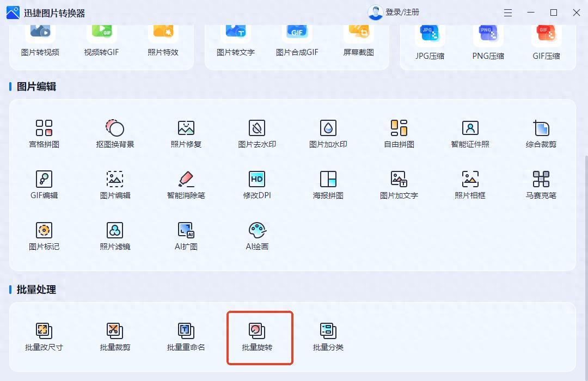588x381 pixels.
Task: Click the user avatar icon
Action: point(375,13)
